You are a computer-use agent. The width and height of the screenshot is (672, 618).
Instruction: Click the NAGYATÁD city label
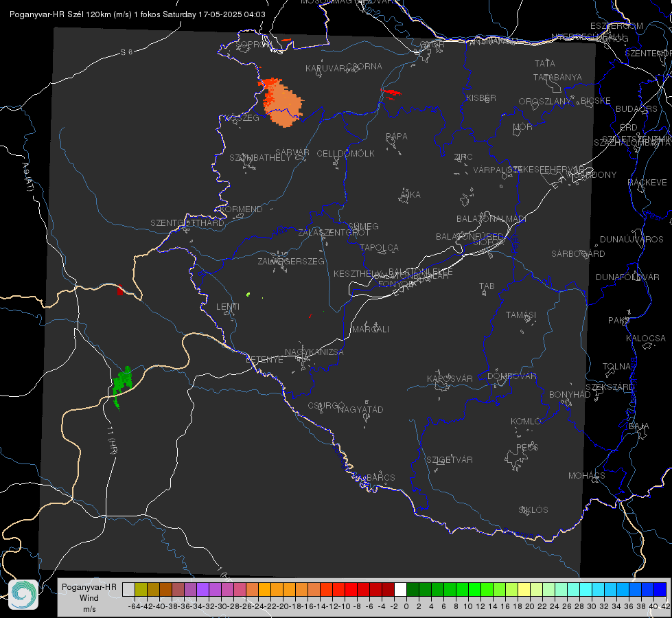coord(360,409)
